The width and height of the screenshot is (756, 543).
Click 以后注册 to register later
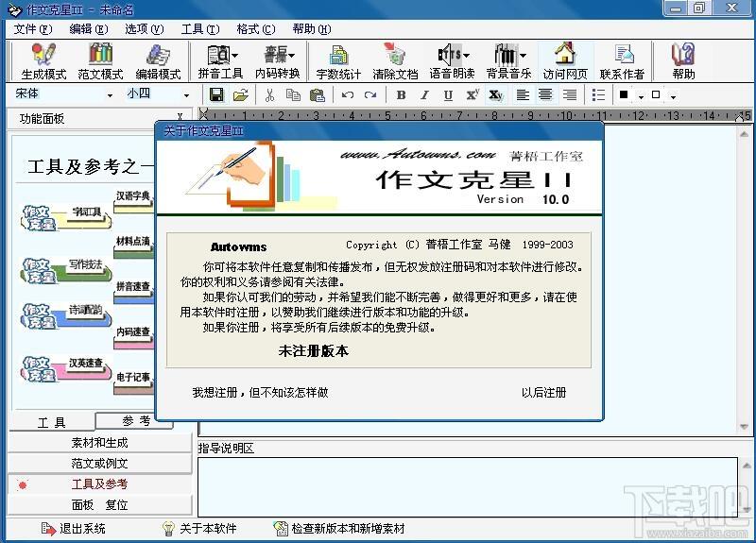543,392
